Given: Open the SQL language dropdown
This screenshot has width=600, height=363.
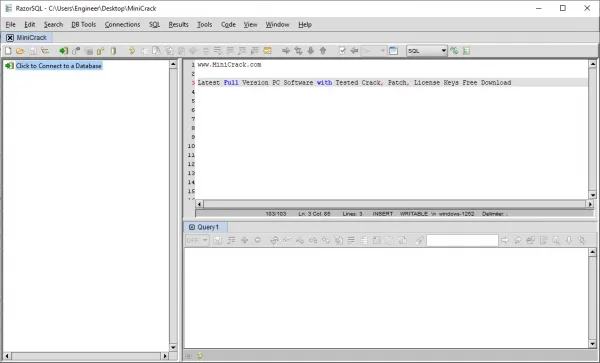Looking at the screenshot, I should tap(427, 50).
